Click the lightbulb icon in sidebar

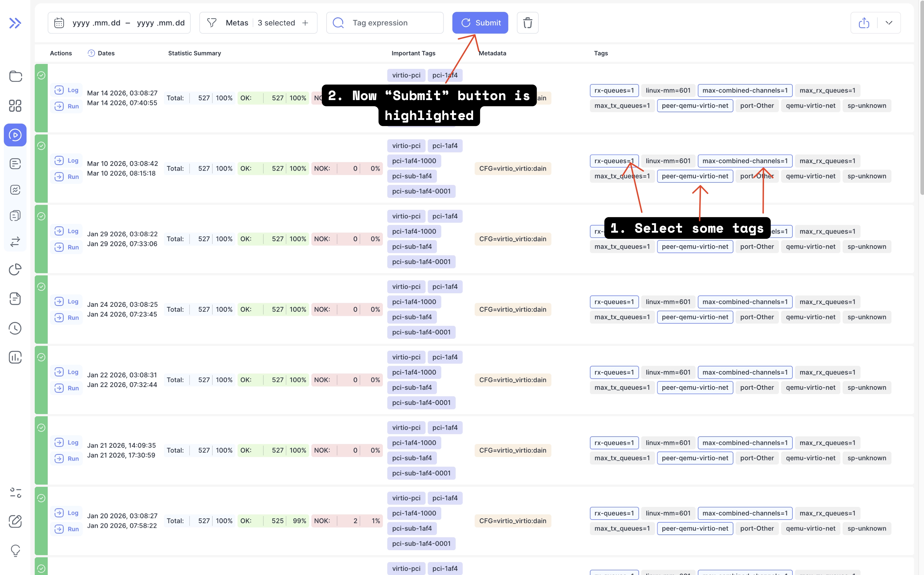[15, 550]
